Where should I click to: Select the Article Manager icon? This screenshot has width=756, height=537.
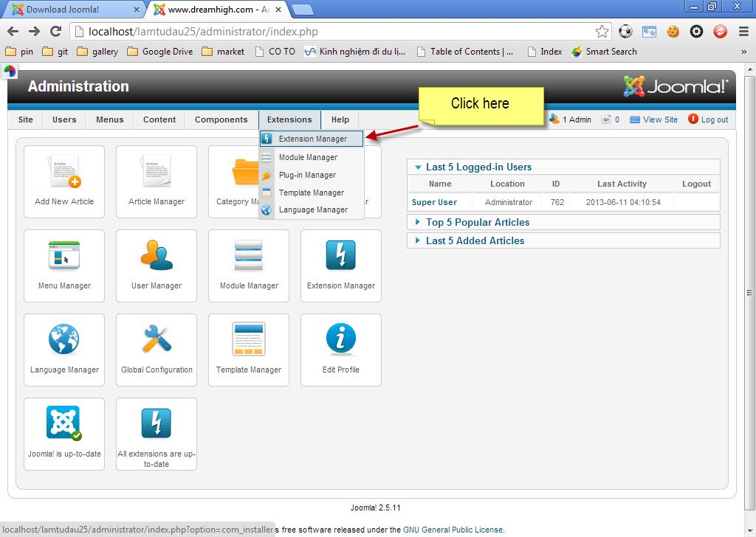[156, 181]
